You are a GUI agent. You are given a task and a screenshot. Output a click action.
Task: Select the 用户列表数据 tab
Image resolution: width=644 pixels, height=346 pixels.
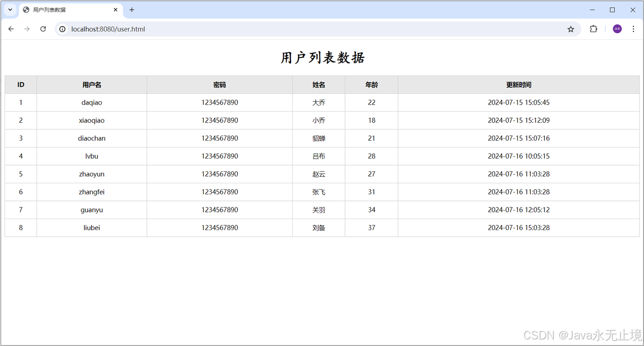coord(70,10)
